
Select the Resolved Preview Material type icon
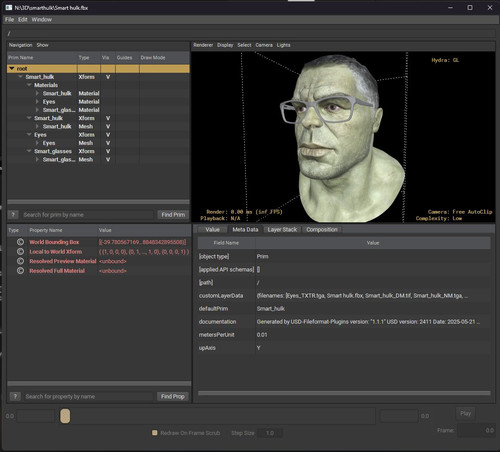pyautogui.click(x=20, y=261)
